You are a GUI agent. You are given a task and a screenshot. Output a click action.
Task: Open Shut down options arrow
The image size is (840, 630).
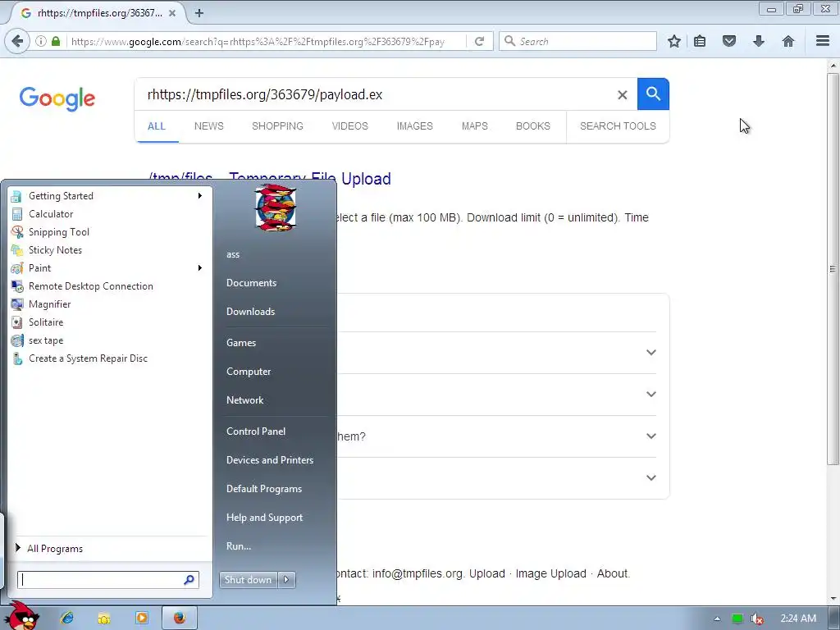click(x=286, y=580)
